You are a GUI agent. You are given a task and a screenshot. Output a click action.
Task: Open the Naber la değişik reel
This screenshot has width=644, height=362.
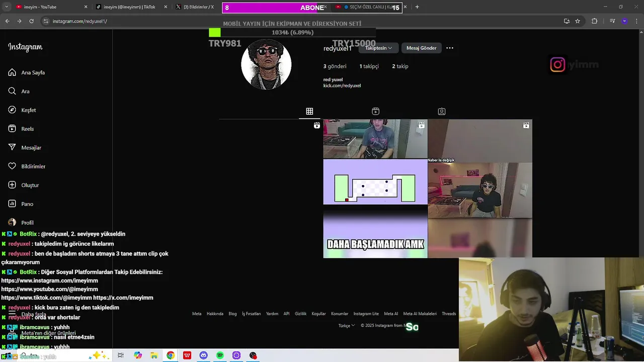point(480,189)
